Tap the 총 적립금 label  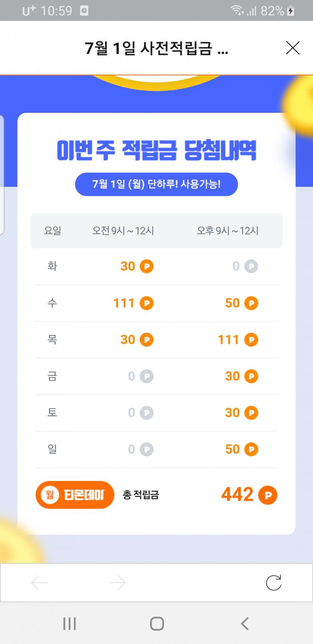coord(141,495)
